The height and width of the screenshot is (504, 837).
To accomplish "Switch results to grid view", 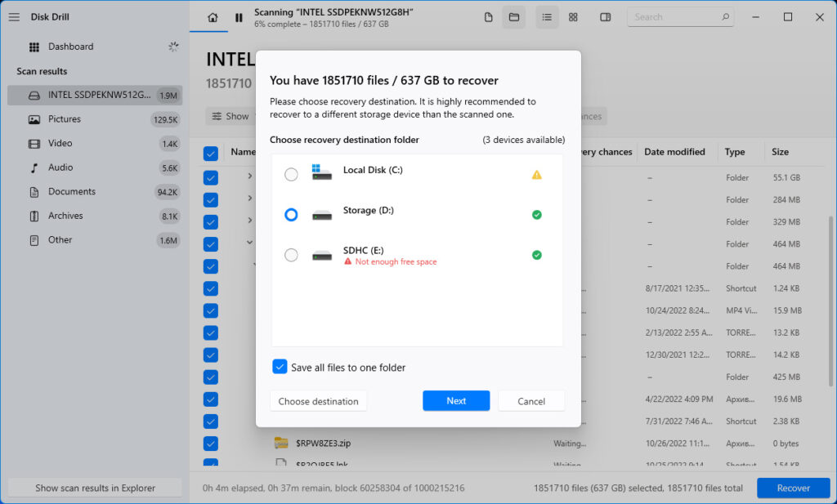I will point(573,16).
